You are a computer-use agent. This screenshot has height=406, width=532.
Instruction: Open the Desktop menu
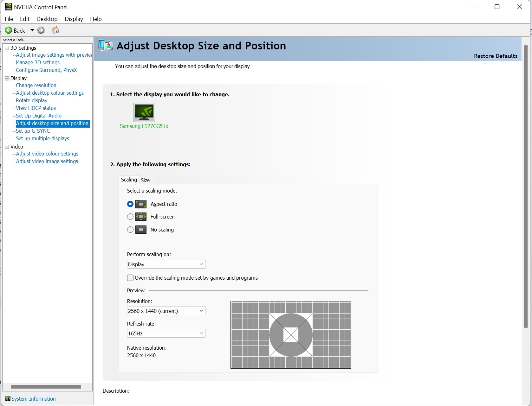[x=47, y=19]
